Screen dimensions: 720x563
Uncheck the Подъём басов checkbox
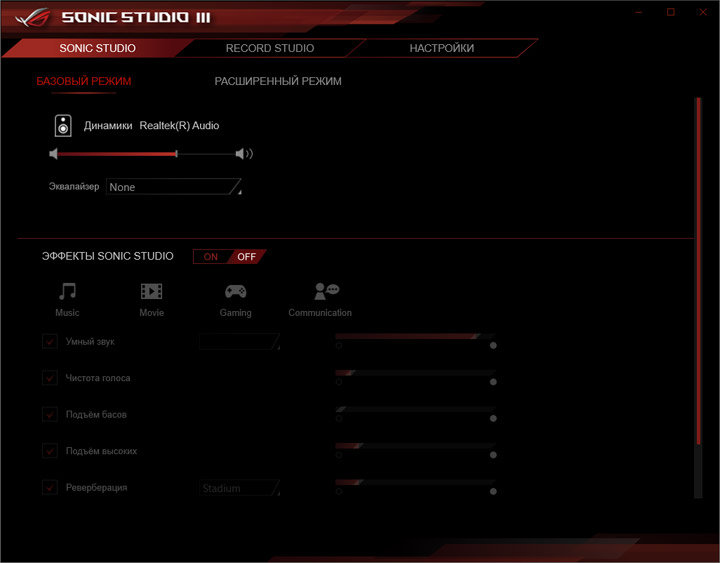[50, 414]
